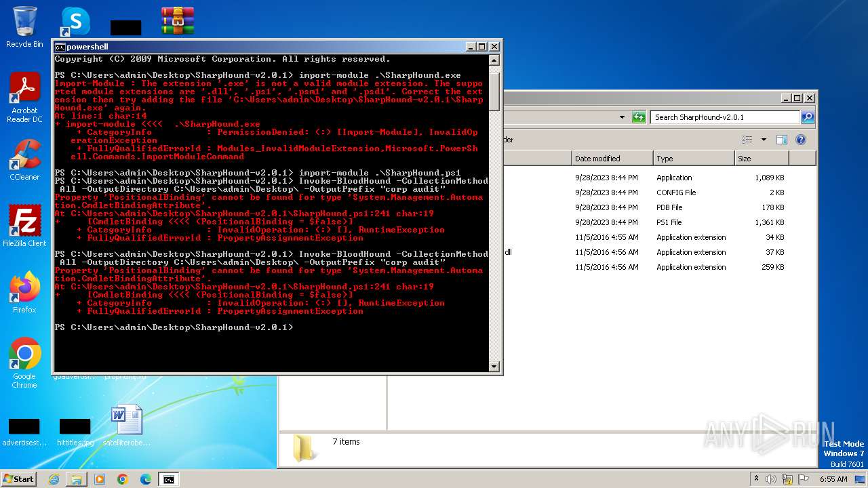Switch to the File Explorer taskbar button
This screenshot has width=868, height=488.
[x=77, y=479]
